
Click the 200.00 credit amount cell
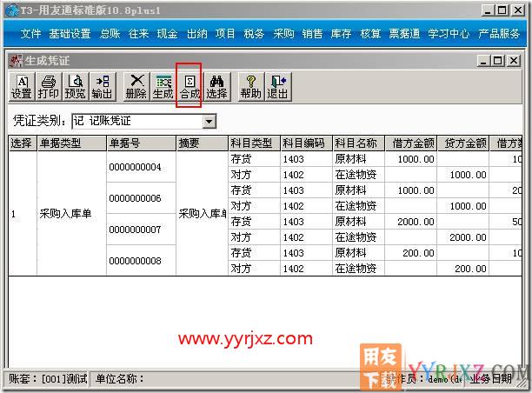tap(463, 269)
